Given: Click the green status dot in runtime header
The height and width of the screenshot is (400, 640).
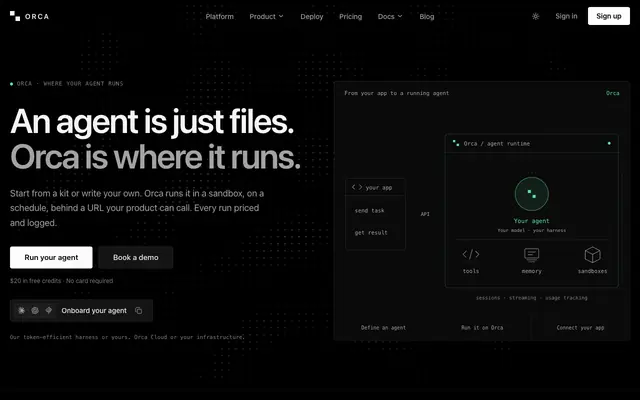Looking at the screenshot, I should [609, 143].
